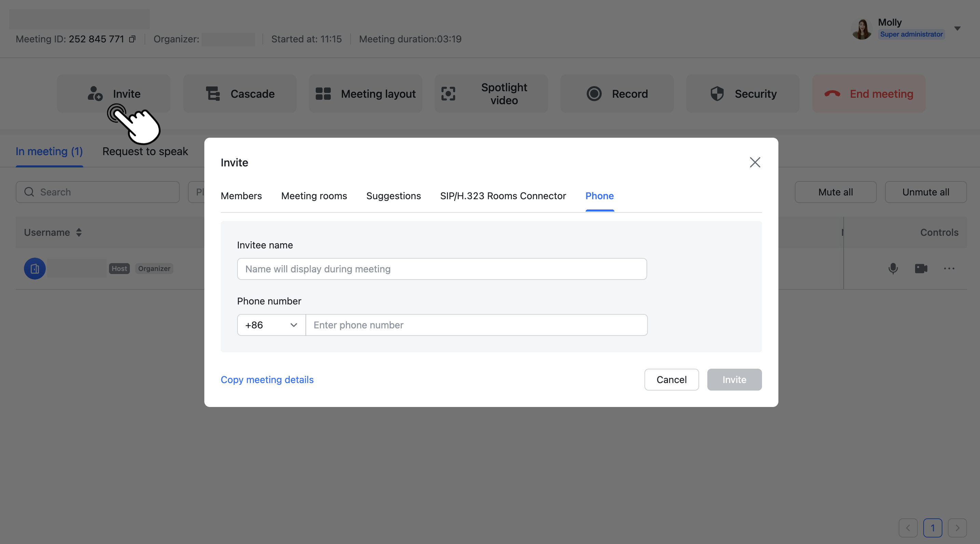Viewport: 980px width, 544px height.
Task: Expand Molly's profile menu
Action: [x=958, y=28]
